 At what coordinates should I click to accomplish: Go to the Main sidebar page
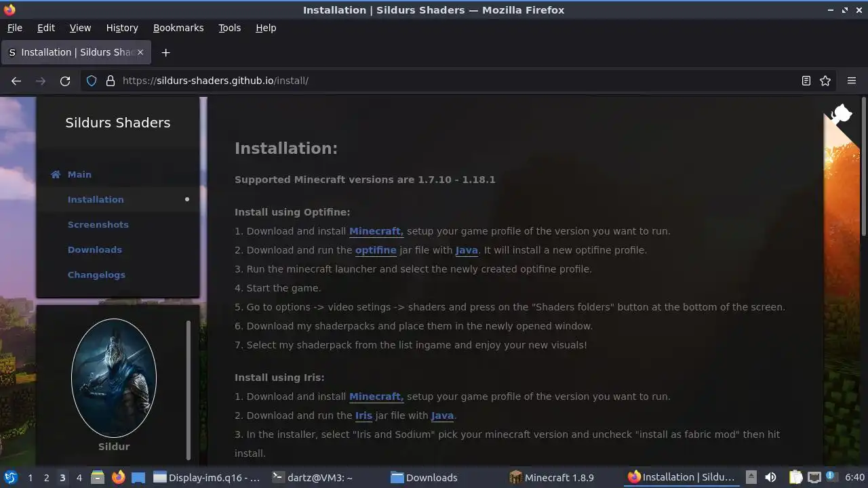tap(79, 174)
